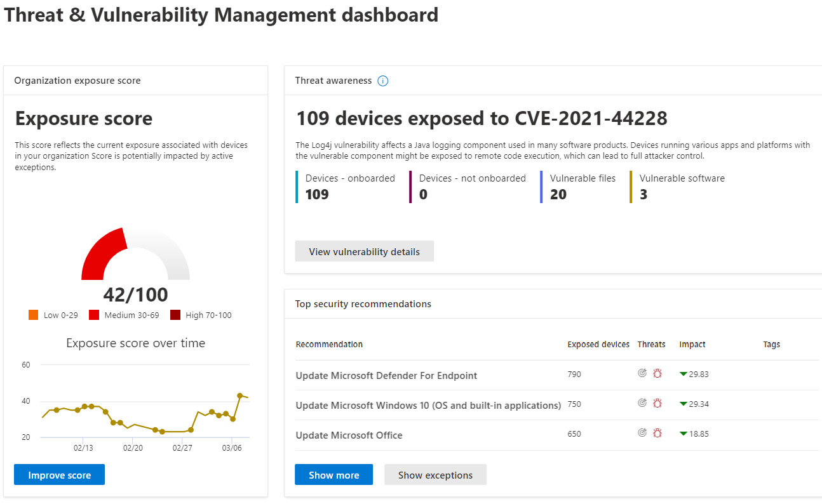Click Devices - onboarded count 109
The width and height of the screenshot is (822, 504).
[x=317, y=194]
